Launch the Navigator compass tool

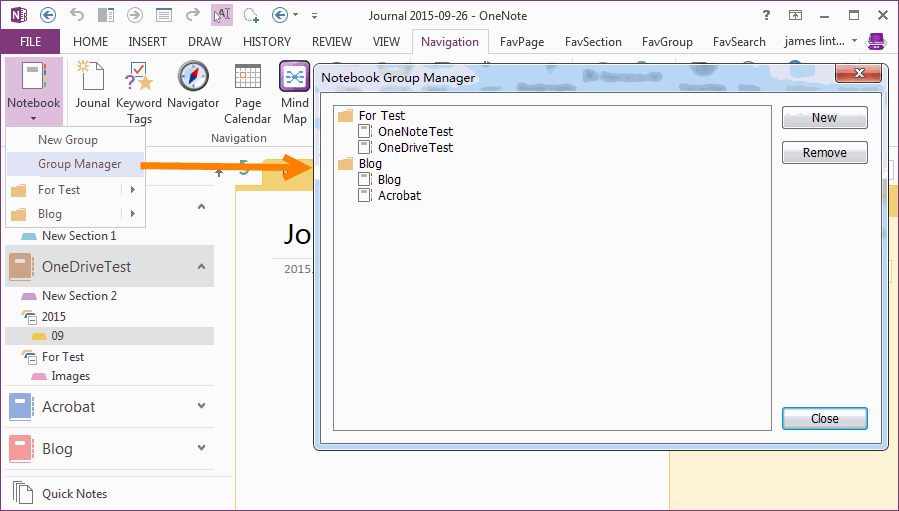(193, 85)
